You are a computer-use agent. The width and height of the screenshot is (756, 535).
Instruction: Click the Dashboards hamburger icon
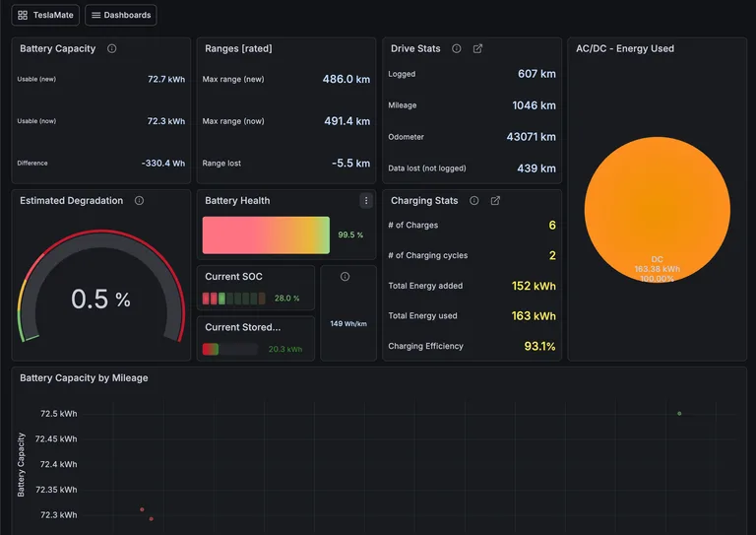tap(95, 15)
